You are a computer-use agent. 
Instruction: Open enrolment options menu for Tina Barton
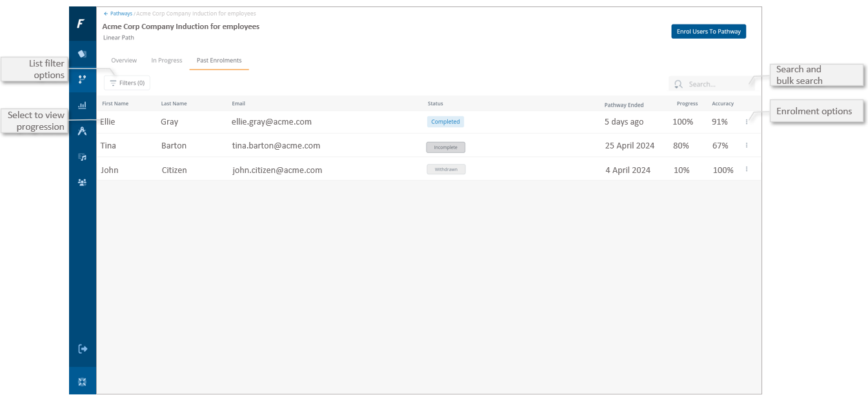pyautogui.click(x=747, y=145)
